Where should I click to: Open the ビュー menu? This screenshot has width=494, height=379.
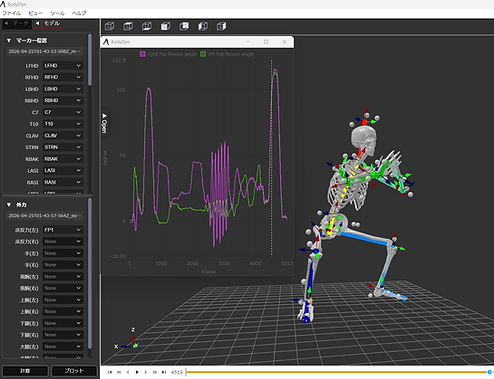point(35,13)
